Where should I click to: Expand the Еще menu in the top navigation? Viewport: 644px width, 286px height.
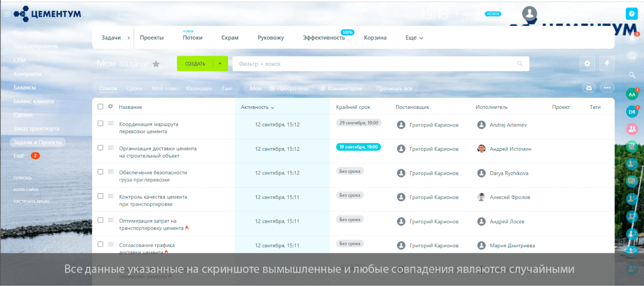tap(414, 38)
